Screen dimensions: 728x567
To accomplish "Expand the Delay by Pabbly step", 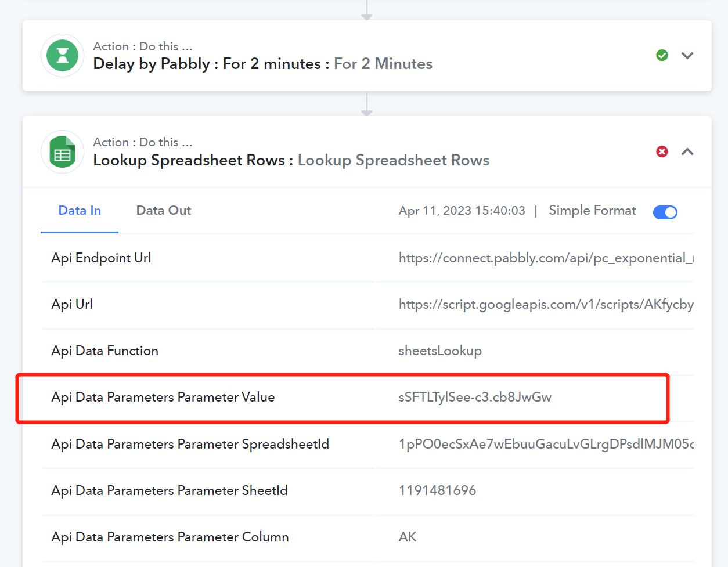I will [687, 56].
